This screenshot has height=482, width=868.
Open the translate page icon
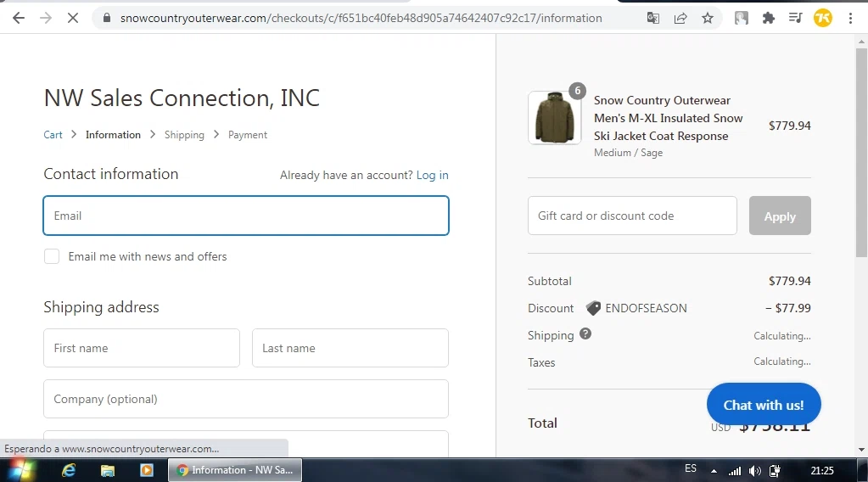(x=652, y=19)
